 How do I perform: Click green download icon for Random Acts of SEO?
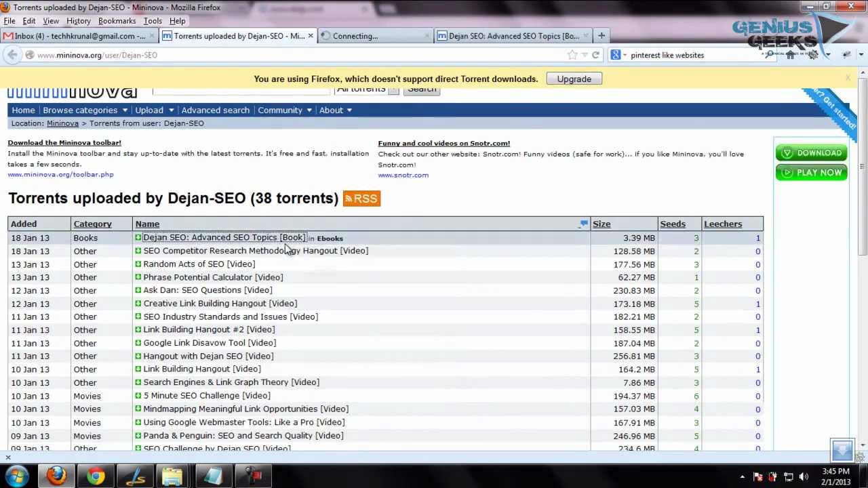[x=138, y=264]
